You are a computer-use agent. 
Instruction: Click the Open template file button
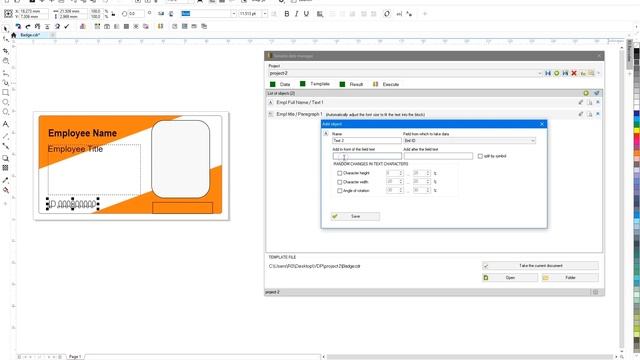pyautogui.click(x=510, y=278)
